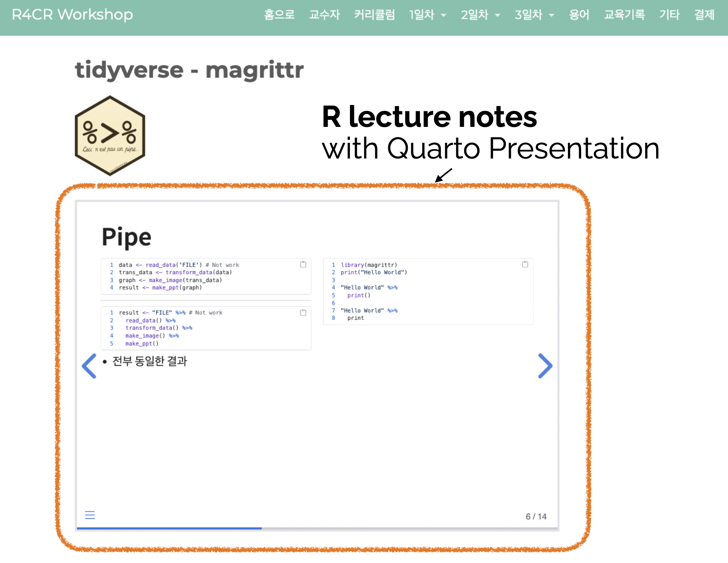Go to the 결제 page
728x563 pixels.
(x=704, y=15)
